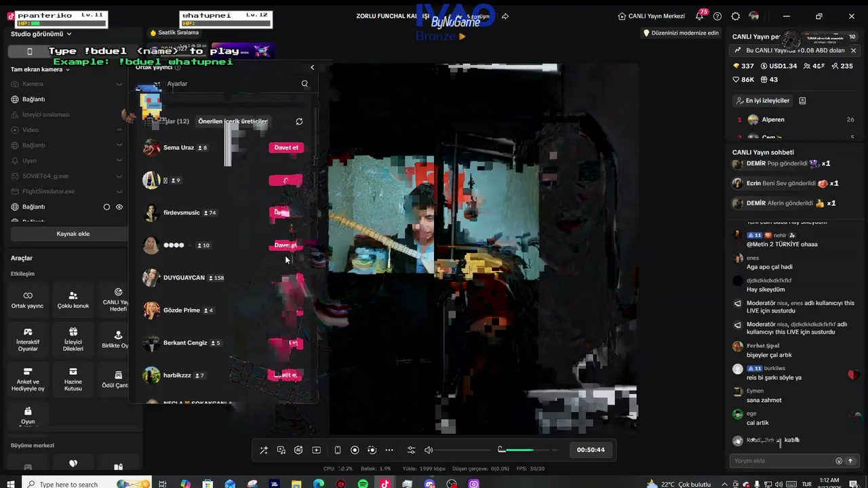Open the Hazine Kutusu tool
Image resolution: width=868 pixels, height=488 pixels.
click(73, 379)
